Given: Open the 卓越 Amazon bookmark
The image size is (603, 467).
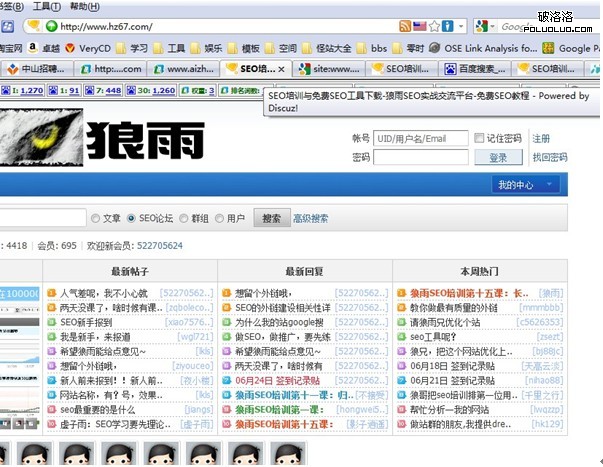Looking at the screenshot, I should [44, 48].
